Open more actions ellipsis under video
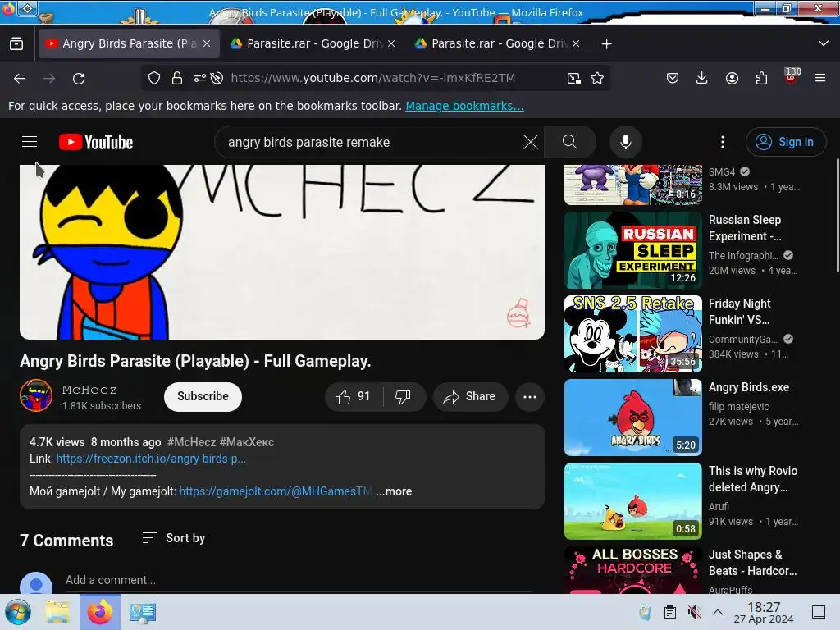This screenshot has width=840, height=630. pos(530,396)
